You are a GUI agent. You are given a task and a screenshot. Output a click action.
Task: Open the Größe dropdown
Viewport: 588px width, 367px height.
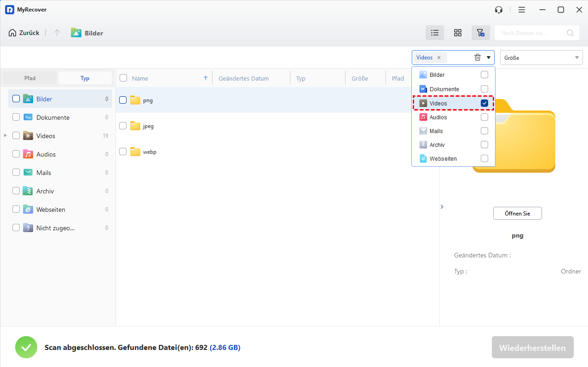(541, 58)
